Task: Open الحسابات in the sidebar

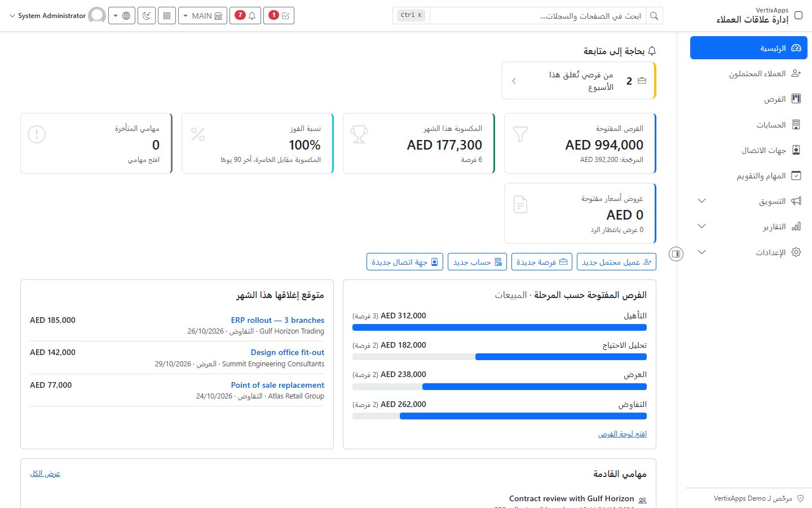Action: (x=749, y=125)
